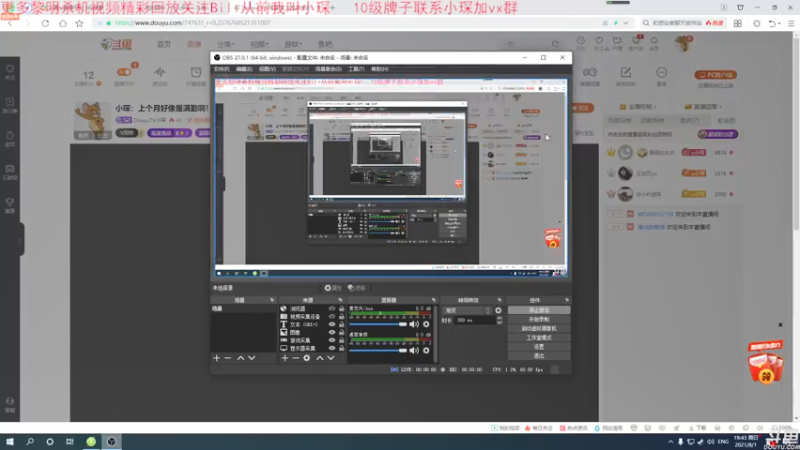This screenshot has width=800, height=450.
Task: Click the Douyu logo
Action: point(116,44)
